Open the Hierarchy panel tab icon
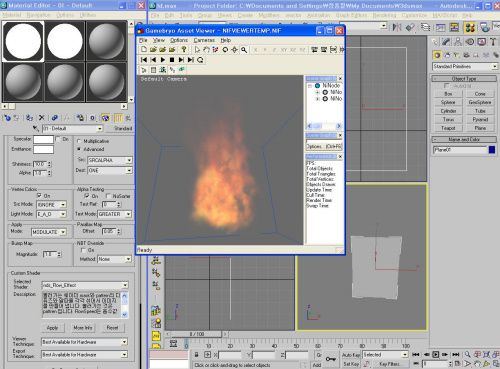500x369 pixels. pos(458,42)
